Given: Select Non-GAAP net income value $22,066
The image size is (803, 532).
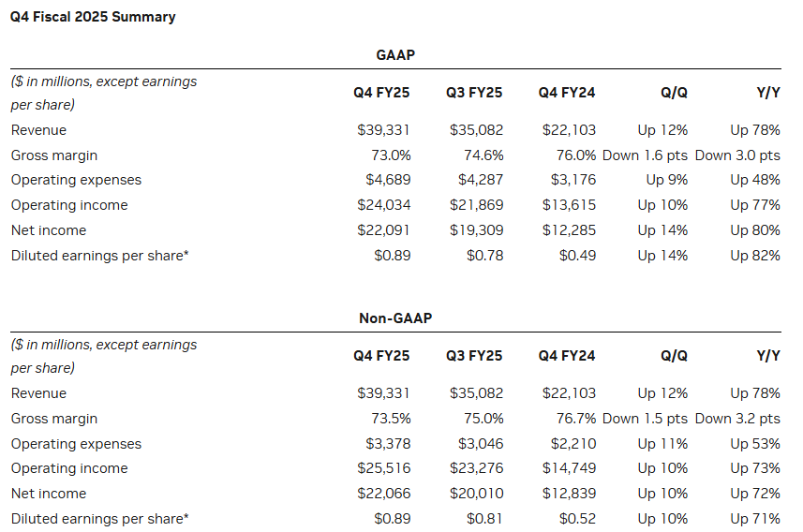Looking at the screenshot, I should pos(383,494).
